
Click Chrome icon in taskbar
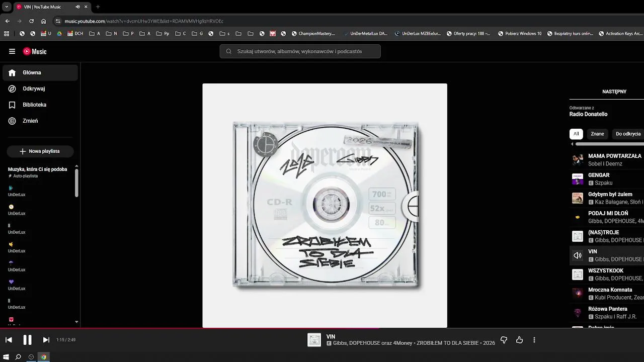43,357
